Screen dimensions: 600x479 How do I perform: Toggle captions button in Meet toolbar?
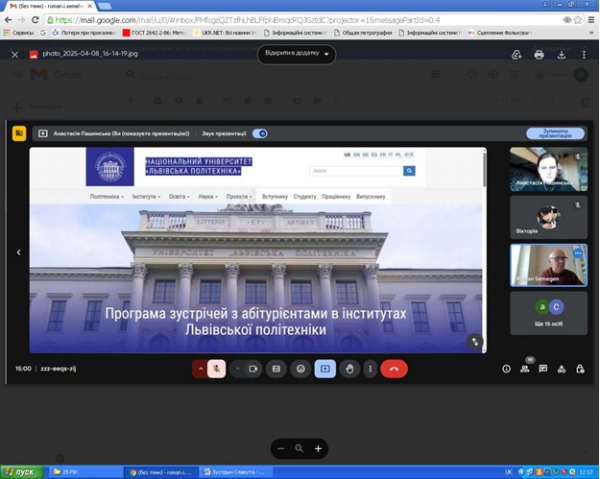276,369
